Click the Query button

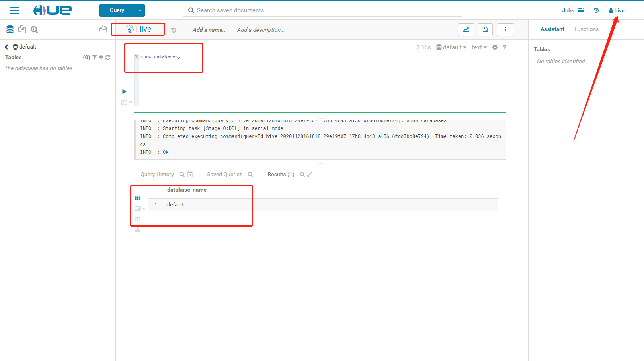(117, 10)
